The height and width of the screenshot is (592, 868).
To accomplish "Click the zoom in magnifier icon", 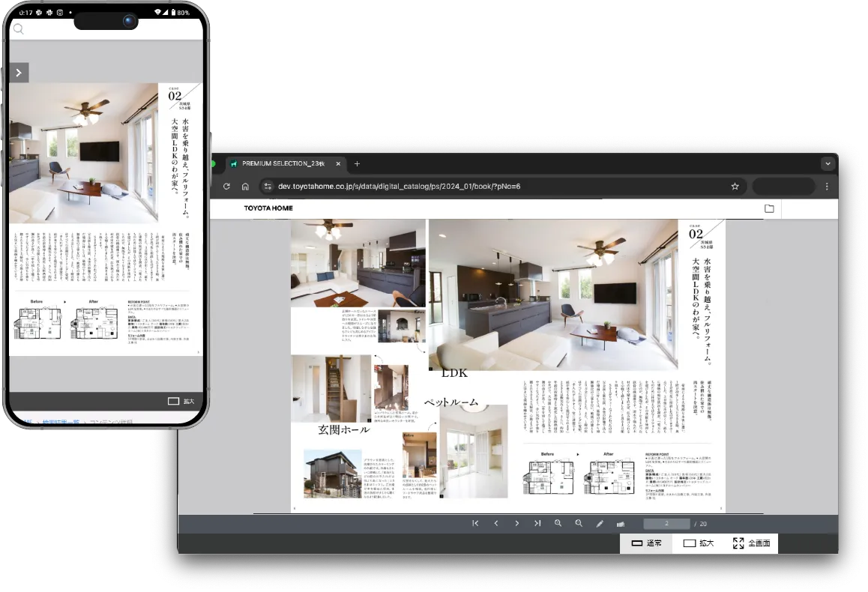I will coord(558,524).
